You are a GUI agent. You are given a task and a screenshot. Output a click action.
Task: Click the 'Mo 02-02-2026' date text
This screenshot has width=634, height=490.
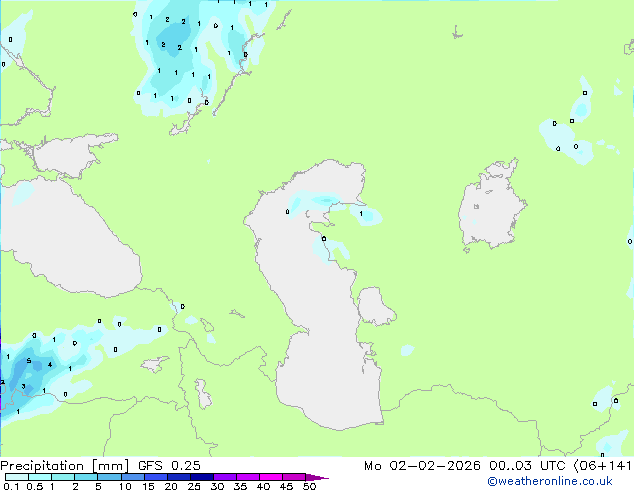422,466
